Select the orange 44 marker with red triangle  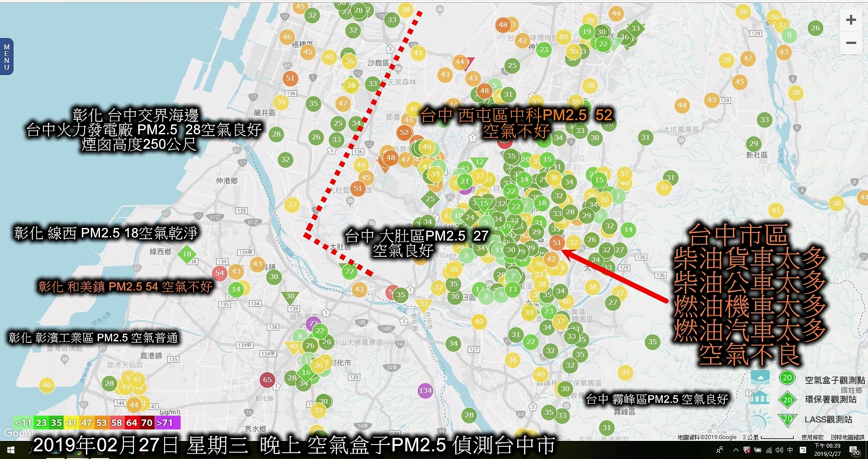tap(460, 62)
